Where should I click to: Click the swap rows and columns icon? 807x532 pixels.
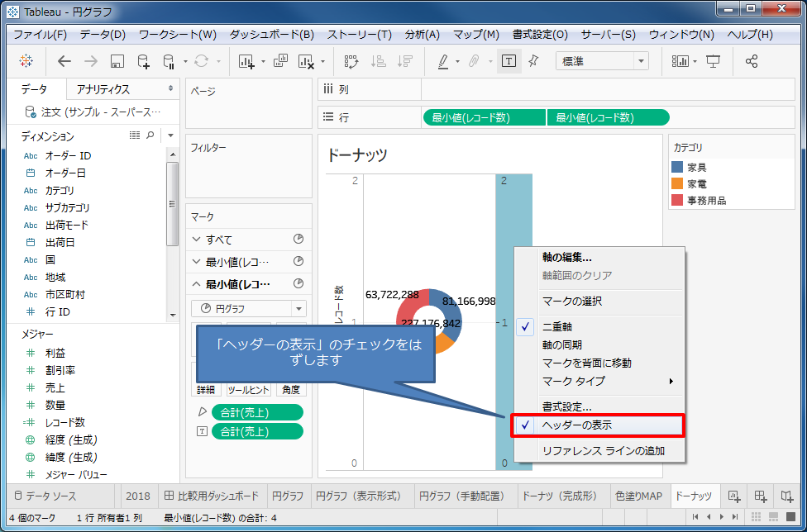[352, 60]
